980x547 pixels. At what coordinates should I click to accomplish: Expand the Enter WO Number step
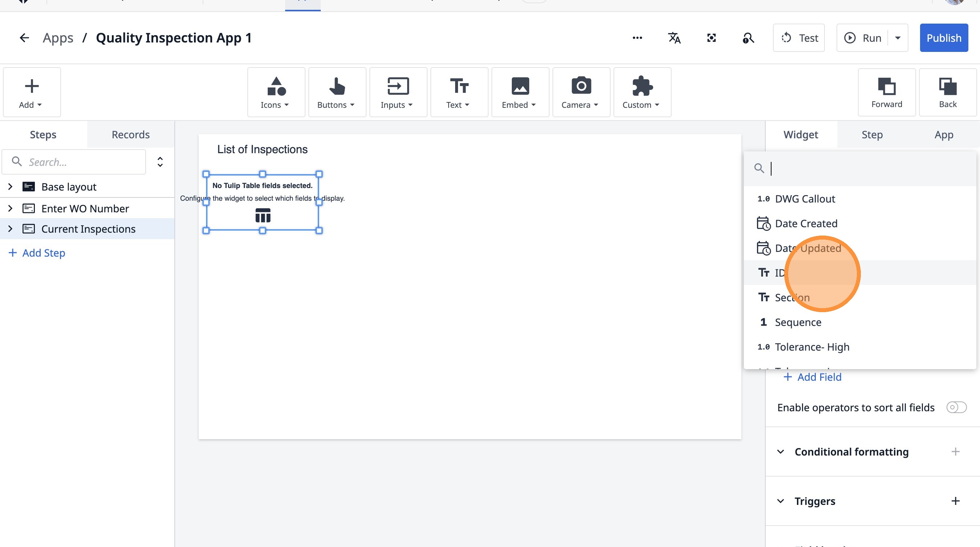(x=10, y=208)
